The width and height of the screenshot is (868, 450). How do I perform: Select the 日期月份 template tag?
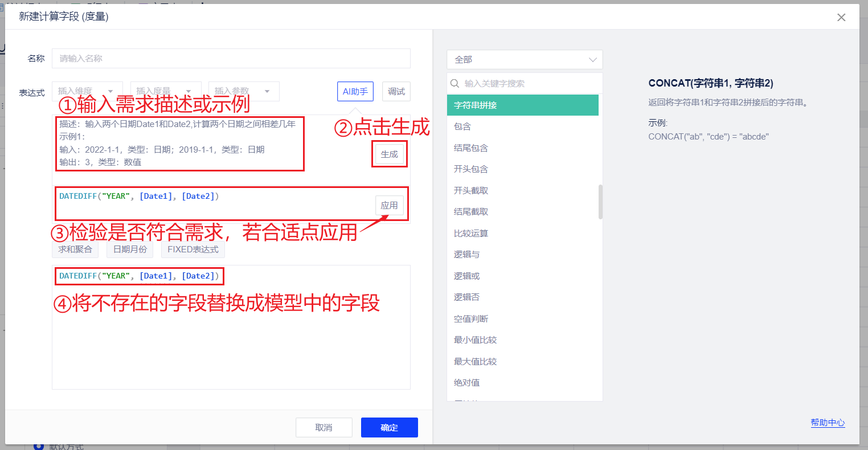tap(130, 249)
